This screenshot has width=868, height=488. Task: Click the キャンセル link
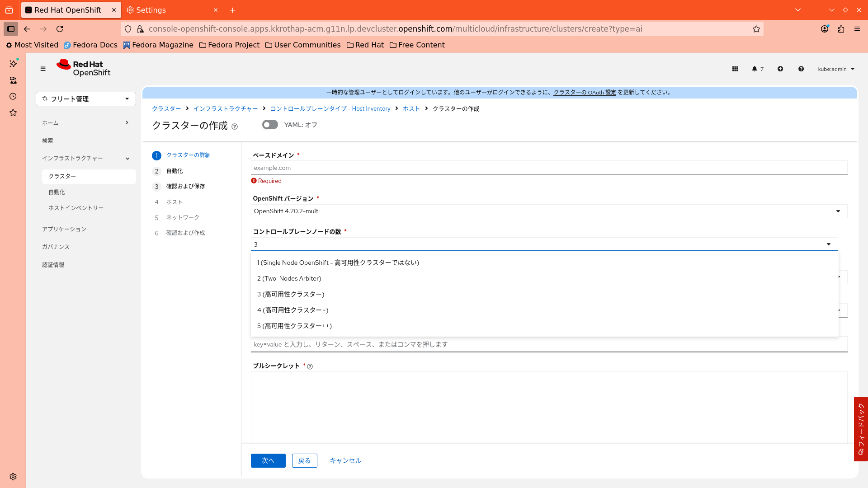[345, 460]
